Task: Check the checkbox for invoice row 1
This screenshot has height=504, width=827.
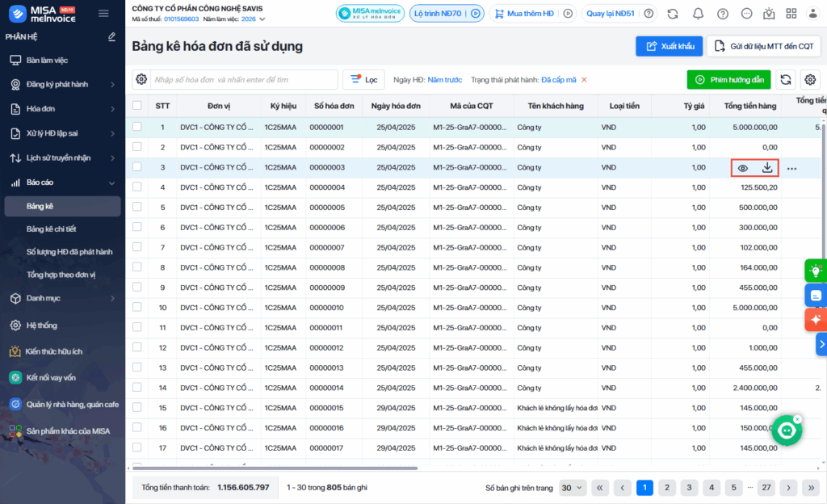Action: [x=137, y=127]
